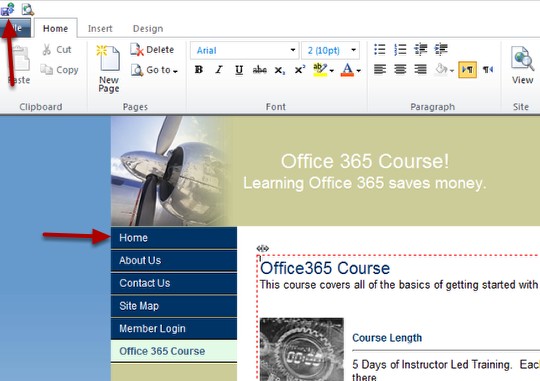
Task: Open the font color dropdown arrow
Action: pyautogui.click(x=359, y=71)
